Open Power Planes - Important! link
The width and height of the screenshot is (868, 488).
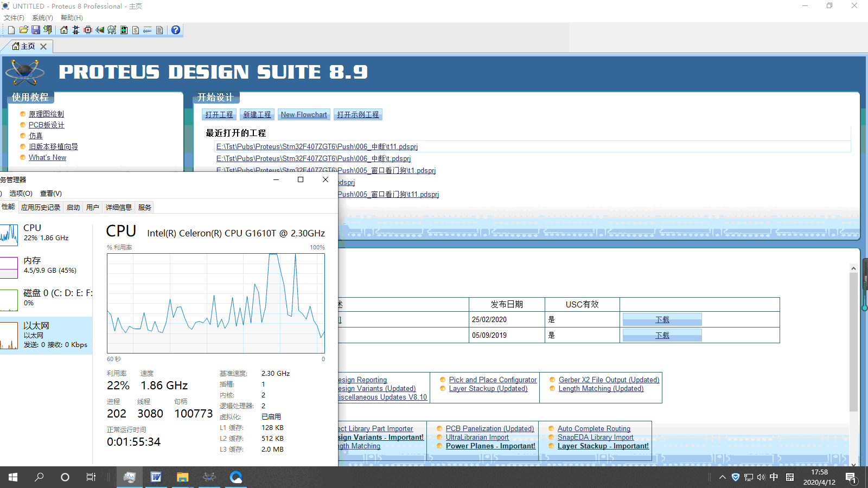[490, 446]
